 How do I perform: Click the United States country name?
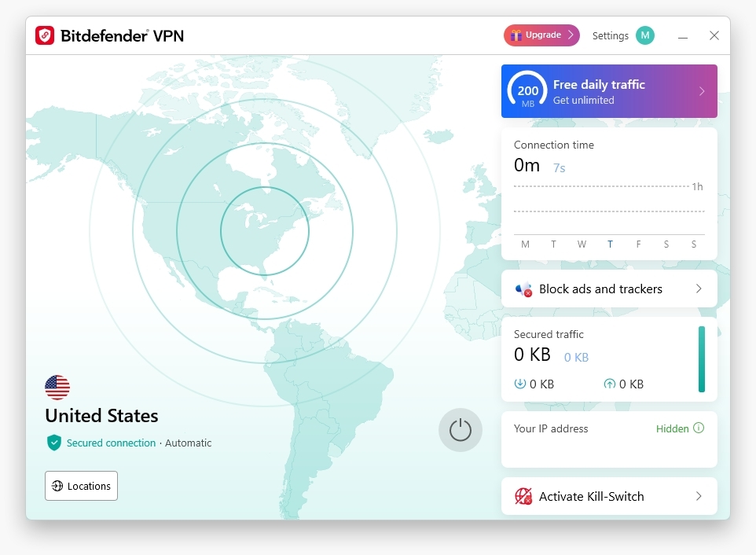(x=101, y=416)
